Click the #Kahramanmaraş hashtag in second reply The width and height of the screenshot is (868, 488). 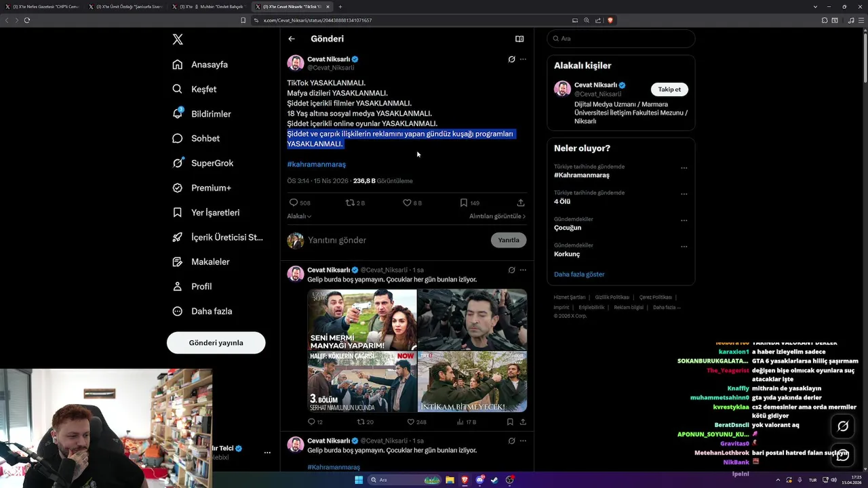tap(334, 467)
